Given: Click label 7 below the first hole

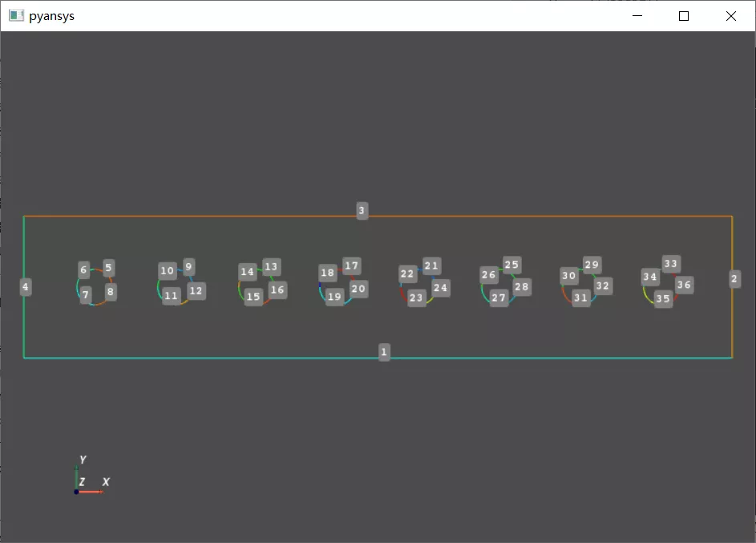Looking at the screenshot, I should [x=86, y=295].
